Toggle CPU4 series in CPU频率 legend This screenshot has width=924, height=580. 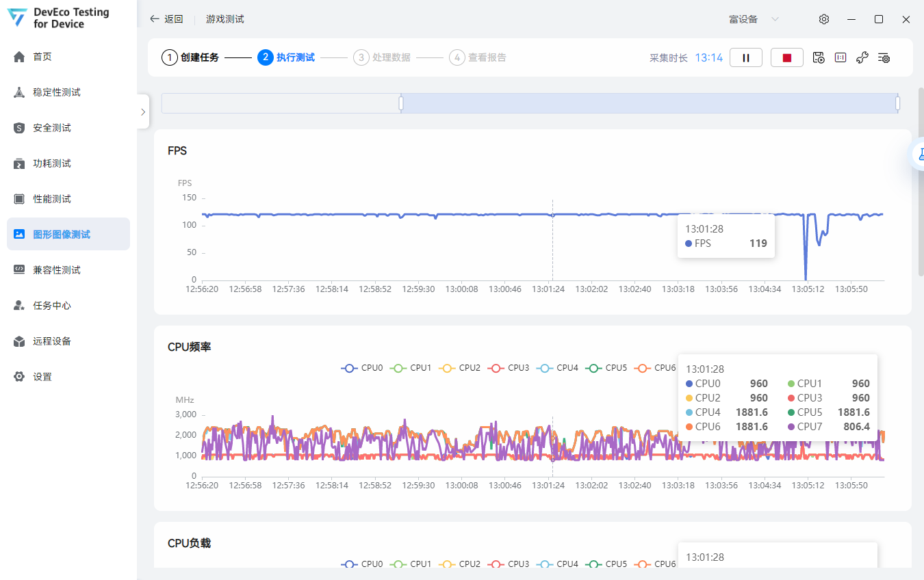[x=557, y=368]
